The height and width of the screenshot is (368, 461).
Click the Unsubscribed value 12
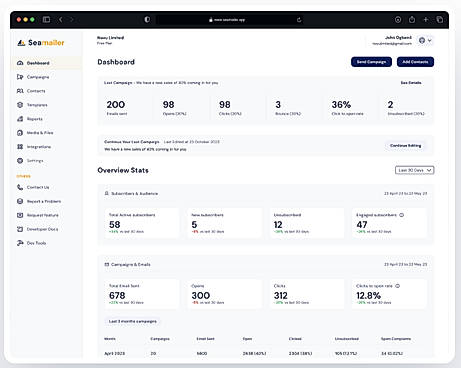click(278, 225)
